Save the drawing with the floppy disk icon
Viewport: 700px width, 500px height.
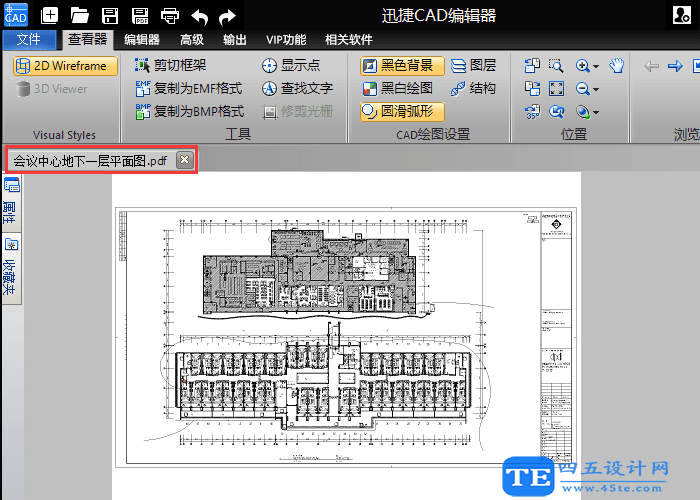[x=110, y=16]
